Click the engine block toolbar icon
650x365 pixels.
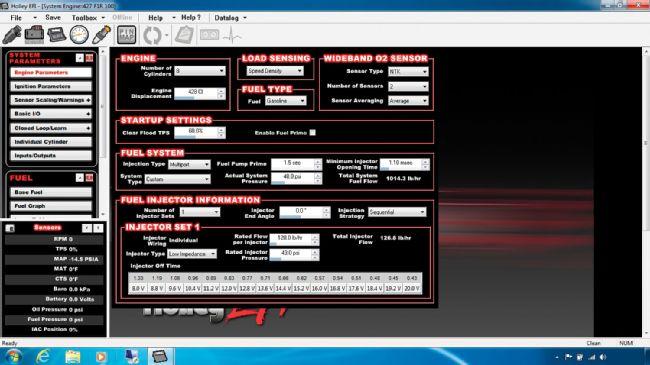[x=34, y=34]
